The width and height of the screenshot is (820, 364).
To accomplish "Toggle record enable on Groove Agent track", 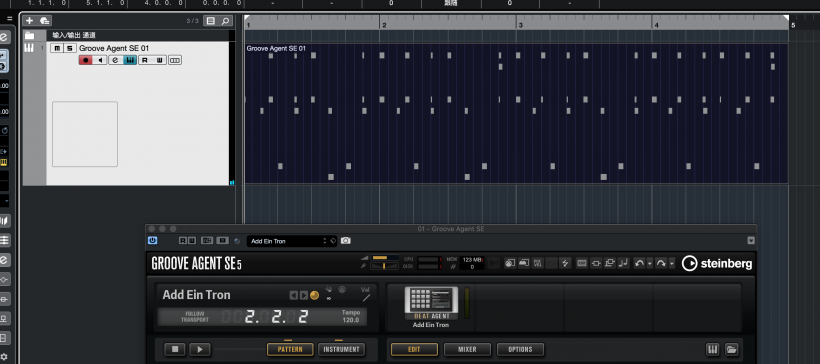I will [86, 60].
